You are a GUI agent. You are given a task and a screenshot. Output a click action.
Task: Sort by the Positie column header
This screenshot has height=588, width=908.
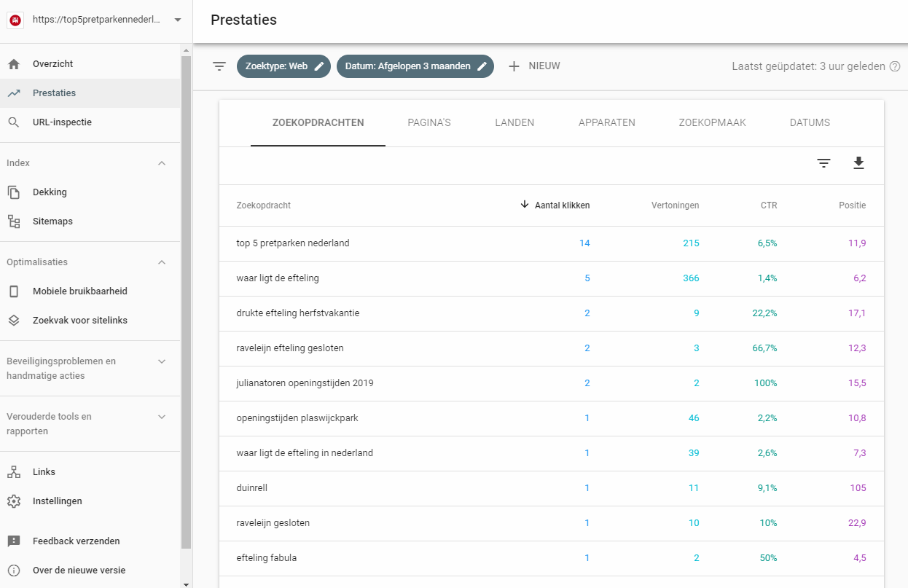(x=853, y=205)
